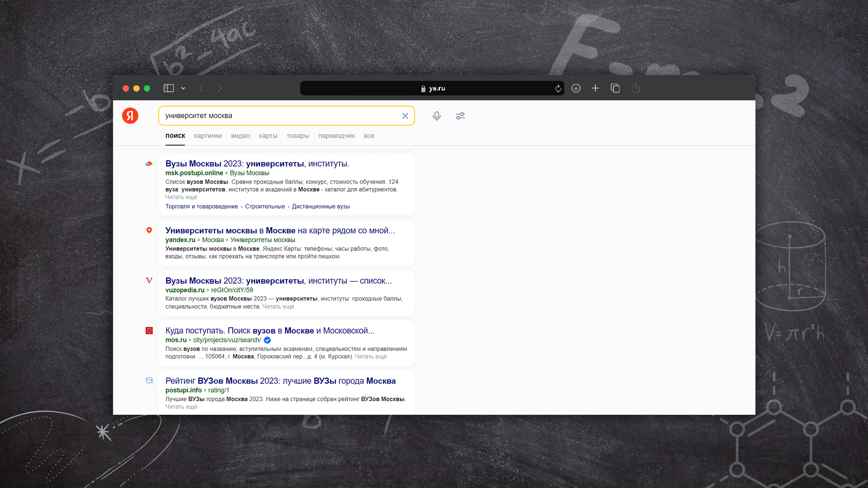868x488 pixels.
Task: Show the tab overview icon
Action: tap(615, 88)
